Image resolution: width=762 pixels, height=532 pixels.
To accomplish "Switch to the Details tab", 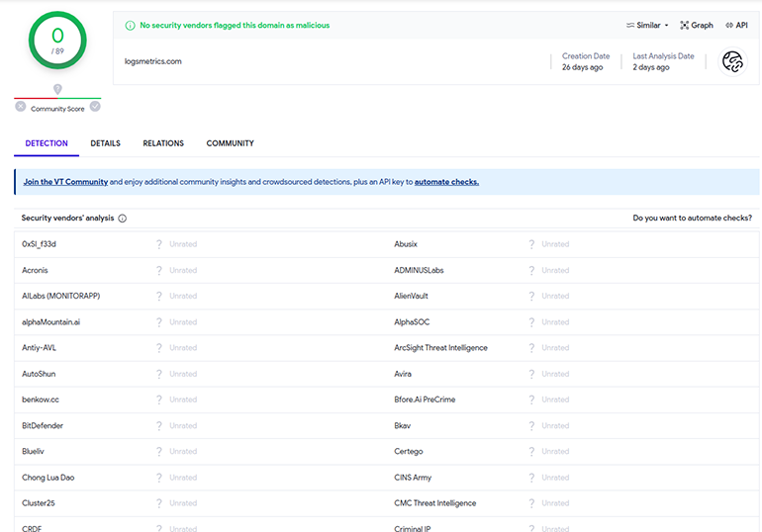I will coord(105,143).
